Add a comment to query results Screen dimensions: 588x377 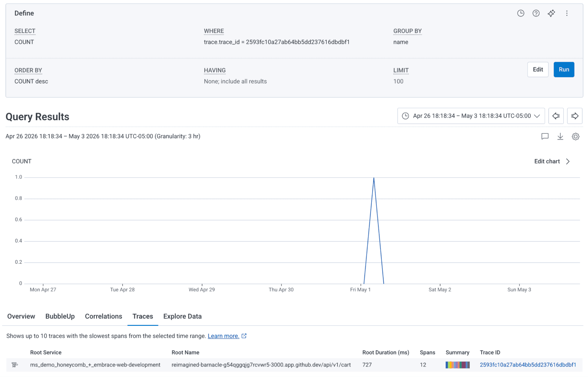tap(545, 136)
